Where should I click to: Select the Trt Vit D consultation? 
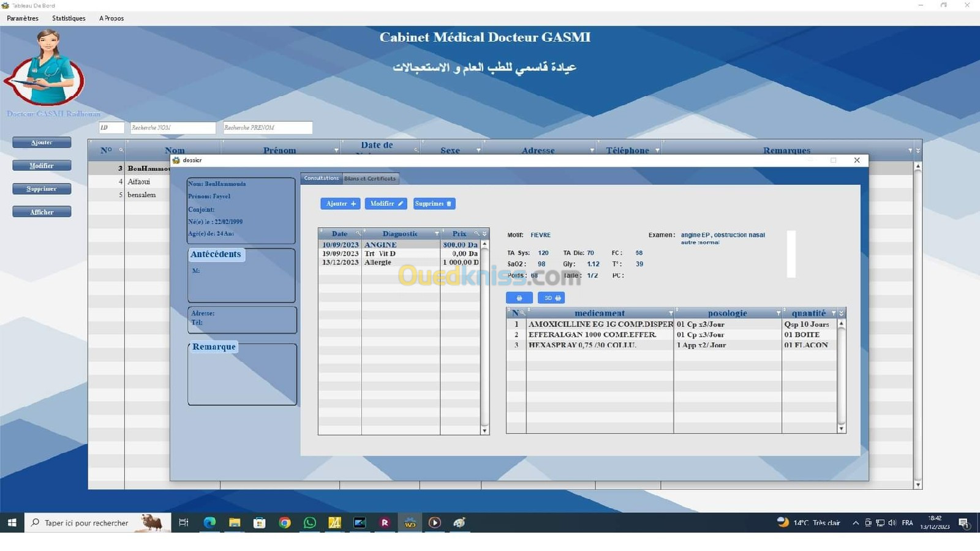coord(399,253)
